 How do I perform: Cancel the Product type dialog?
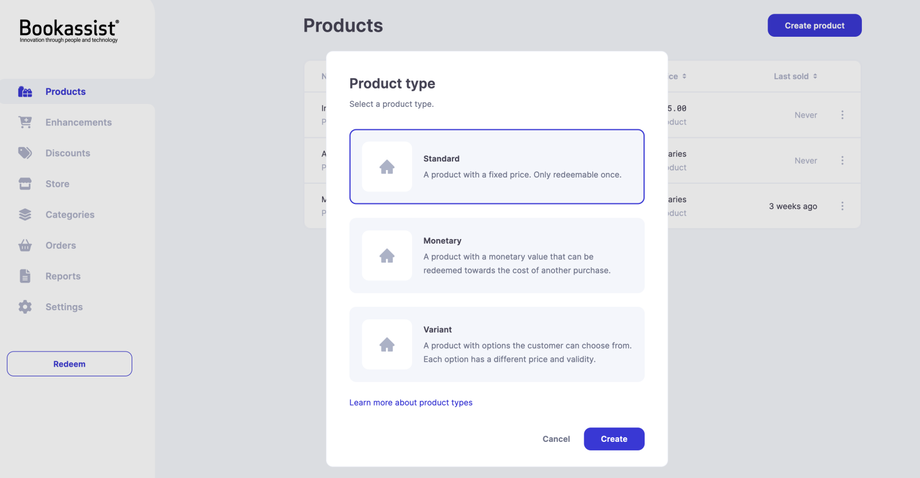pyautogui.click(x=556, y=439)
